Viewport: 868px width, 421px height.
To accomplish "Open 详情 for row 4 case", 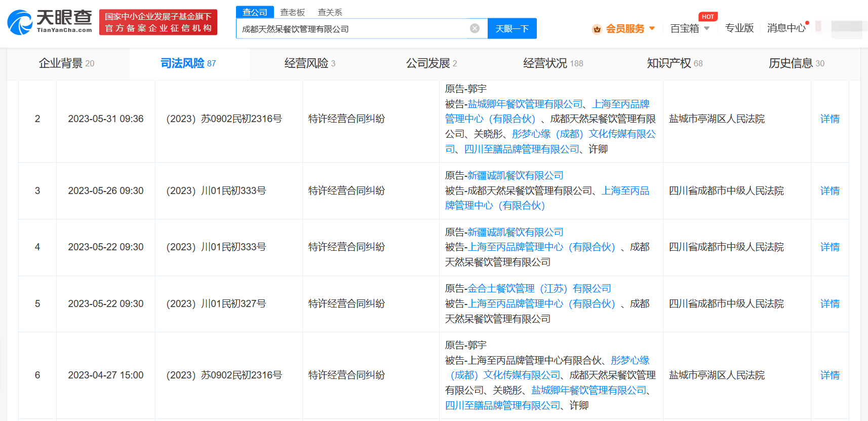I will (830, 247).
